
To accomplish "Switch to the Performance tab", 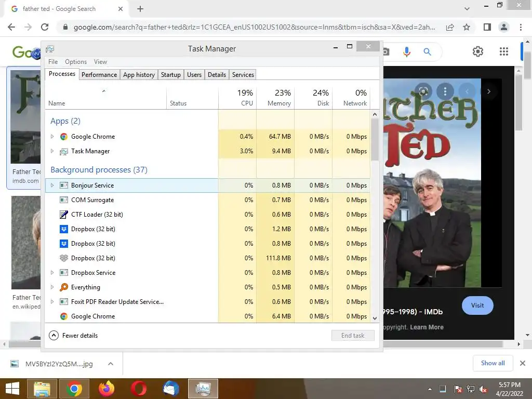I will 99,75.
